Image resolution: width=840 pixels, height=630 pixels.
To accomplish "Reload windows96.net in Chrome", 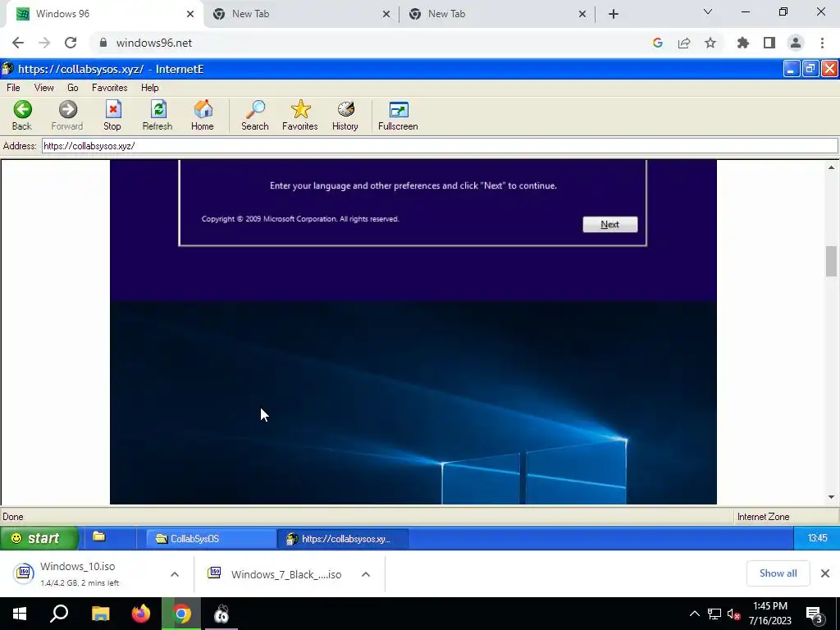I will (71, 43).
